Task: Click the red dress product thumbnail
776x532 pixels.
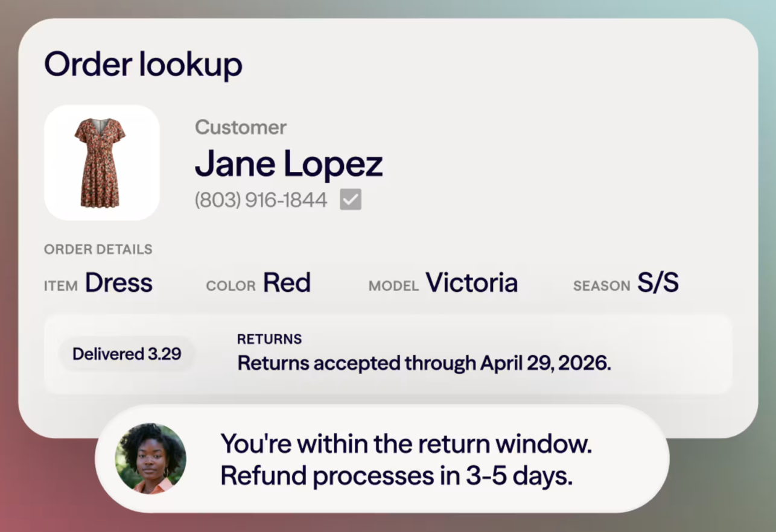Action: click(x=102, y=163)
